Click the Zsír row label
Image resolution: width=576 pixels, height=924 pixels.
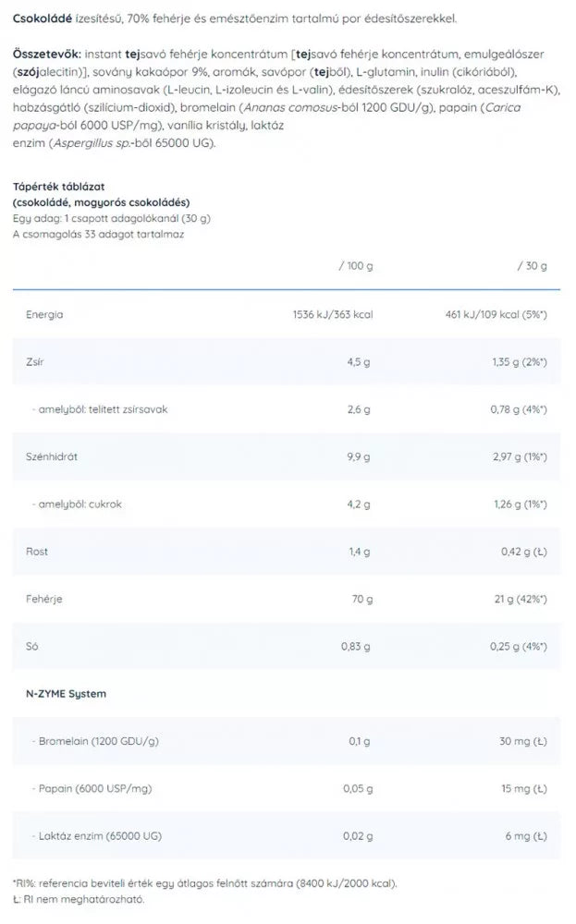point(35,362)
